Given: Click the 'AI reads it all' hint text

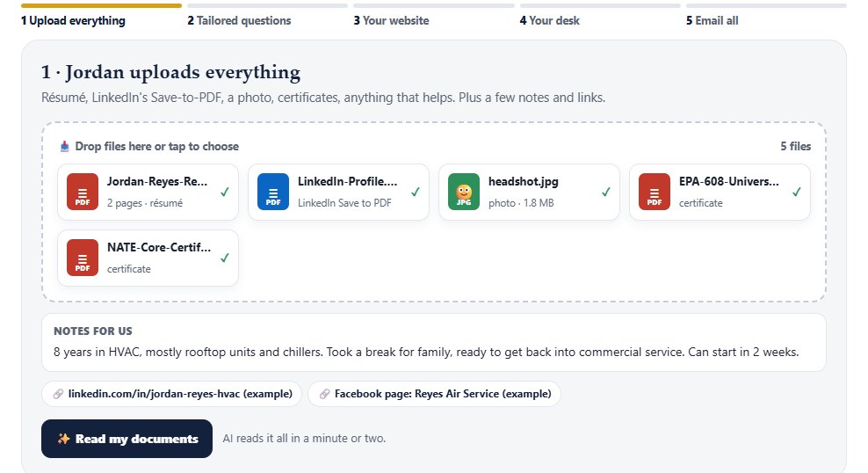Looking at the screenshot, I should coord(304,438).
